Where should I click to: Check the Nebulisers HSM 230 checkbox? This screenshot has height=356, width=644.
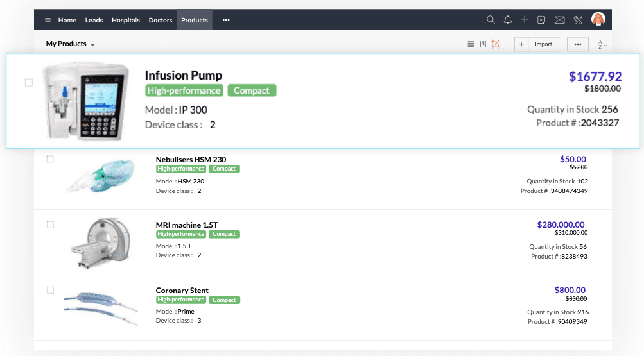tap(50, 159)
